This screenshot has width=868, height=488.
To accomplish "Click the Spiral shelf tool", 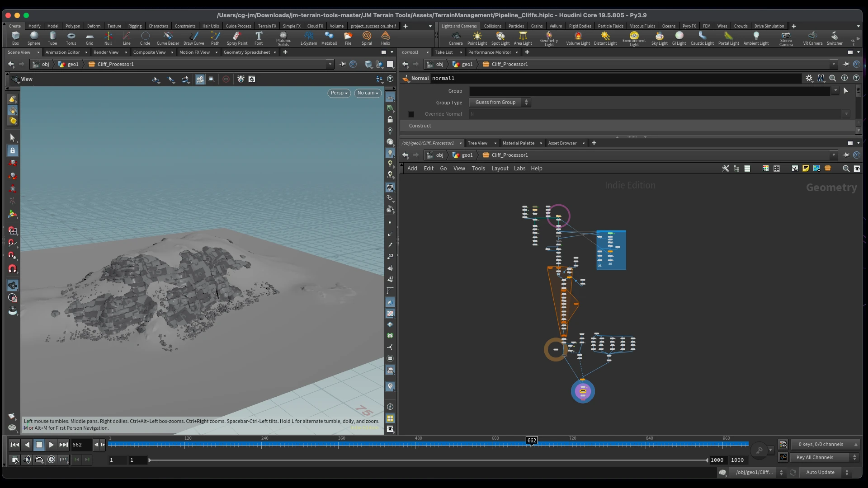I will 367,38.
